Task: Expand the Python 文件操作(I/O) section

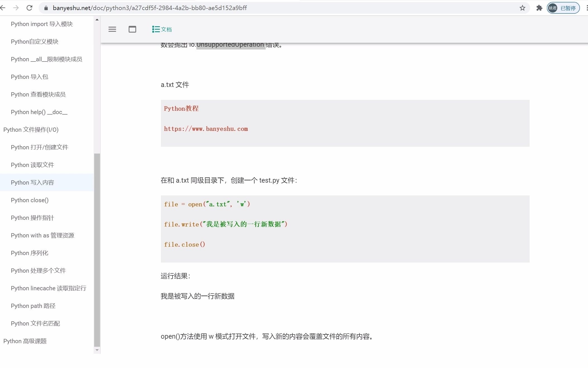Action: (31, 129)
